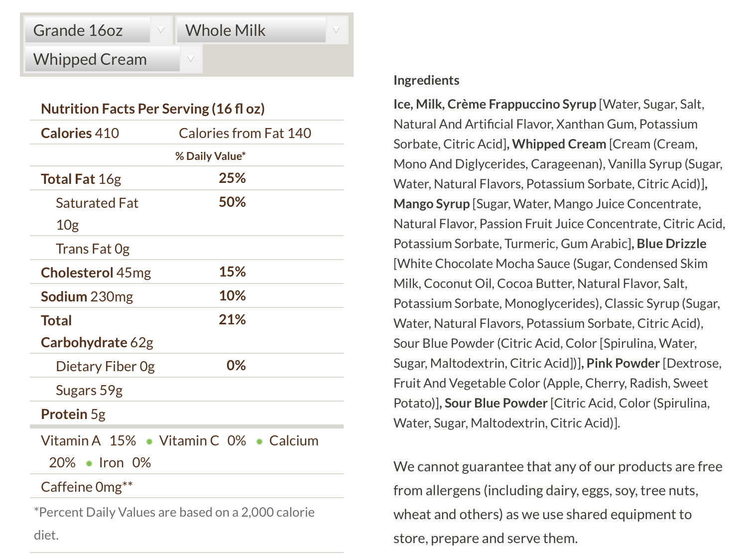Click the green dot before Vitamin C
Viewport: 747px width, 560px height.
[149, 441]
